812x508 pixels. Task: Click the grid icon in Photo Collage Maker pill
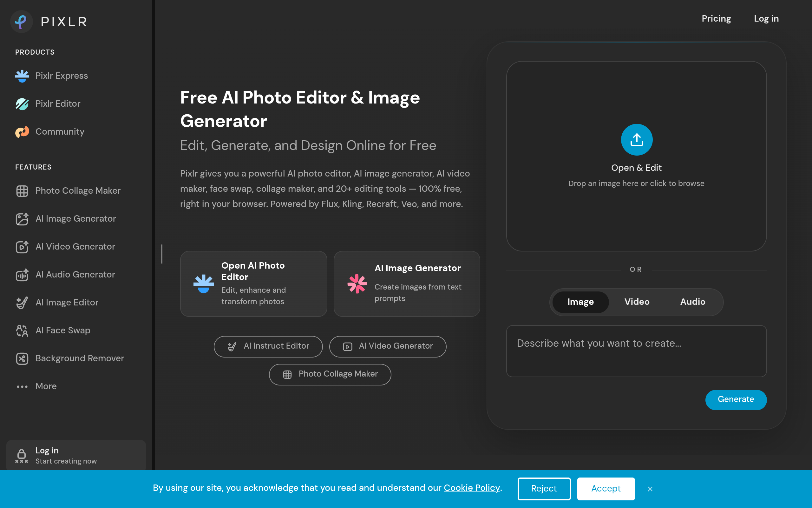(x=287, y=374)
